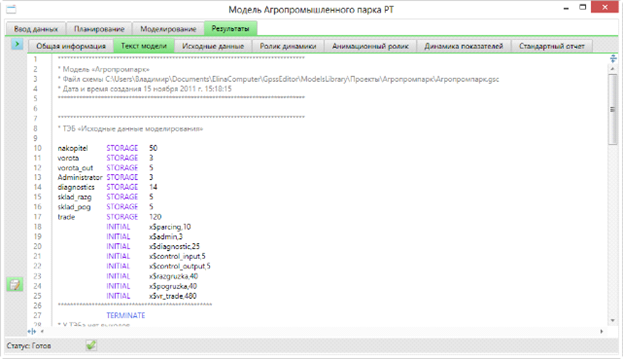Open the Общая информация sub-tab
This screenshot has width=624, height=360.
click(x=71, y=46)
